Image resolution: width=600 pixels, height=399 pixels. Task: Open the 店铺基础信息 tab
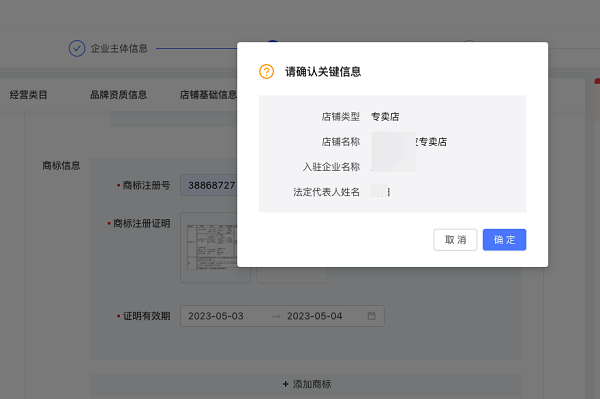pos(209,95)
